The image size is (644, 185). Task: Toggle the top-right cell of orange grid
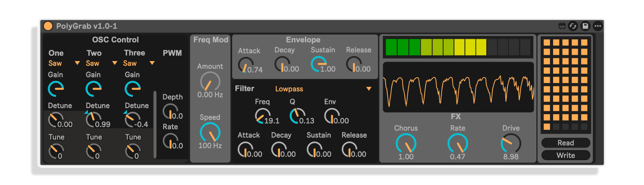click(584, 42)
